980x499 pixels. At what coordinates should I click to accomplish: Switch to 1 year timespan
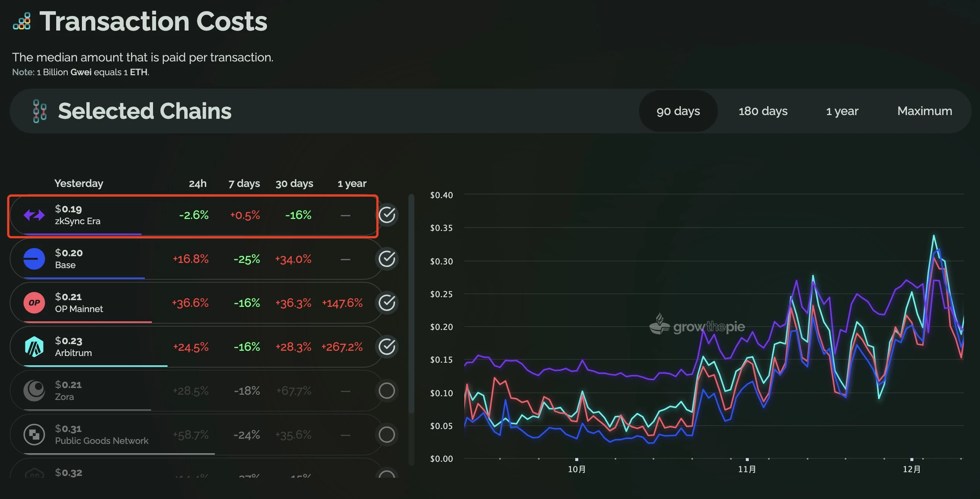(842, 111)
